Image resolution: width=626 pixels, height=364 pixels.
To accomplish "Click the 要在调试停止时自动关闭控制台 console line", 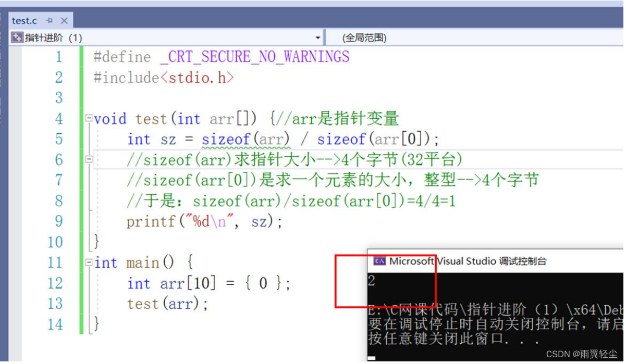I will (x=496, y=324).
